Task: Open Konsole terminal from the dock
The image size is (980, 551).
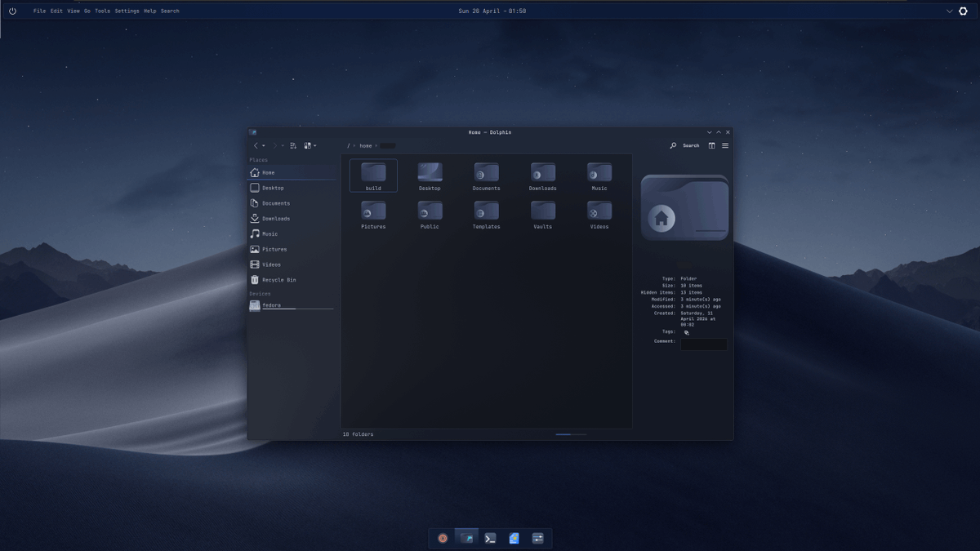Action: 490,538
